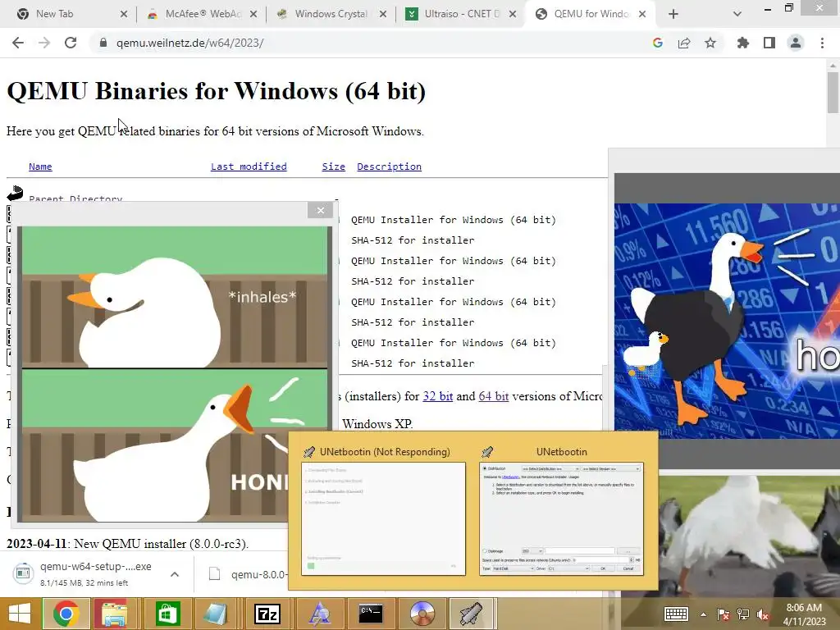Open the Chrome extensions puzzle icon
Screen dimensions: 840x630
tap(742, 43)
